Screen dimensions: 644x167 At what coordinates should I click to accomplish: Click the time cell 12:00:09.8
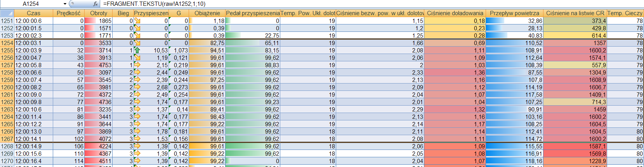pyautogui.click(x=33, y=102)
